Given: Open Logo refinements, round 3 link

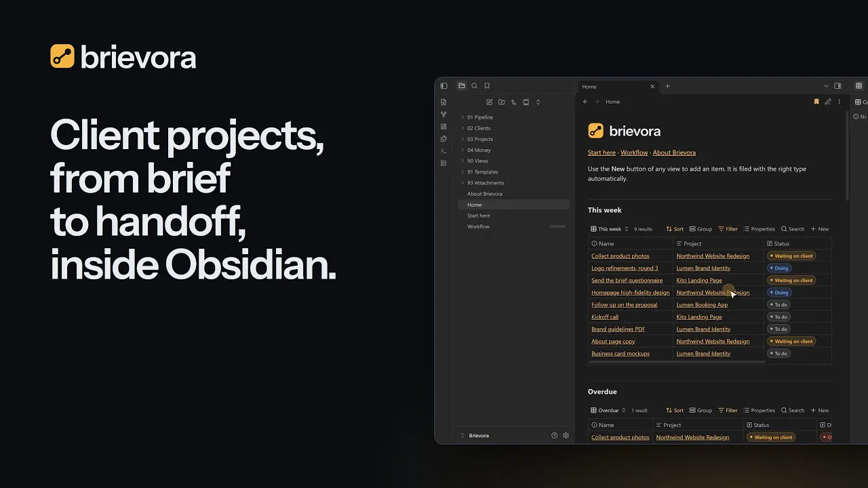Looking at the screenshot, I should point(625,268).
